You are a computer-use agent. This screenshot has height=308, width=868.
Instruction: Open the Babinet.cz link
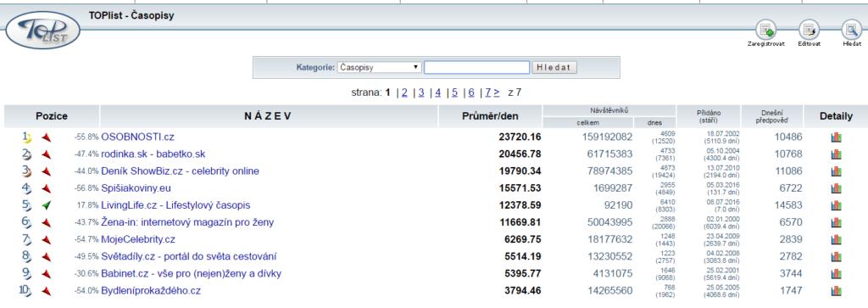(x=192, y=274)
